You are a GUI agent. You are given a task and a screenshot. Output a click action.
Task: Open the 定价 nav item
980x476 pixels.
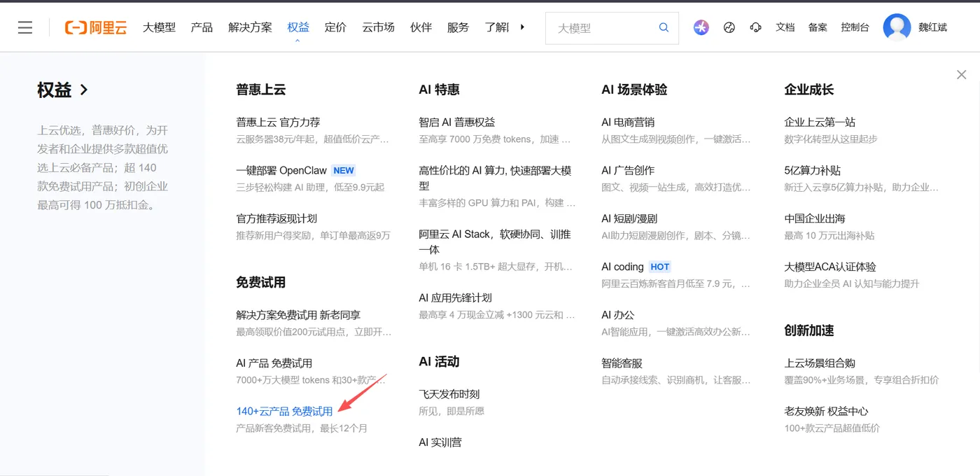click(335, 27)
